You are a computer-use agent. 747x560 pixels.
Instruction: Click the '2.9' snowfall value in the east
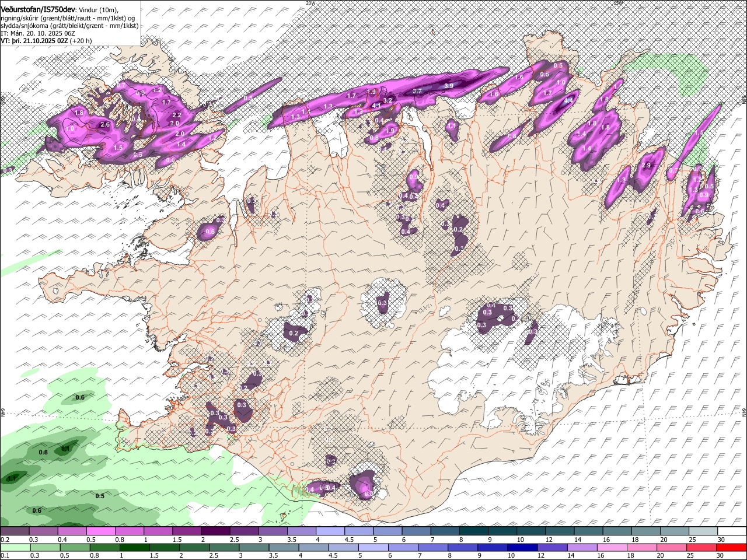(646, 166)
